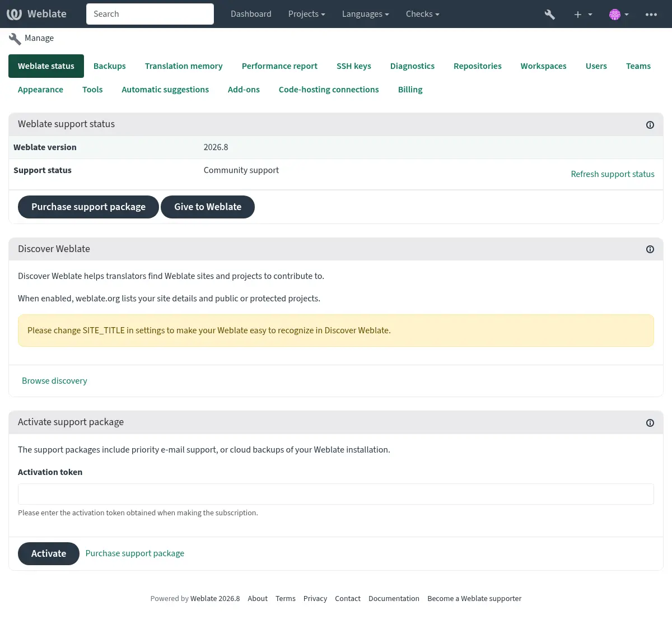Switch to the Teams tab
This screenshot has width=672, height=638.
pos(638,66)
